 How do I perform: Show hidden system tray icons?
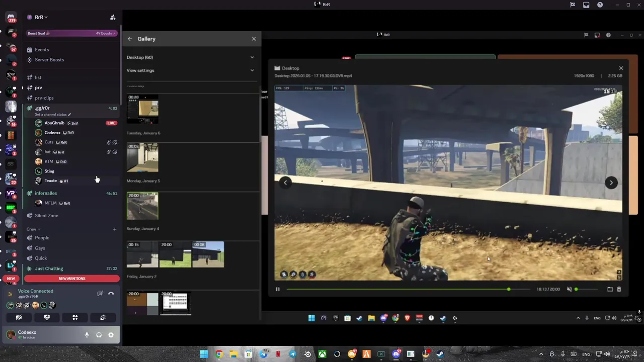541,354
